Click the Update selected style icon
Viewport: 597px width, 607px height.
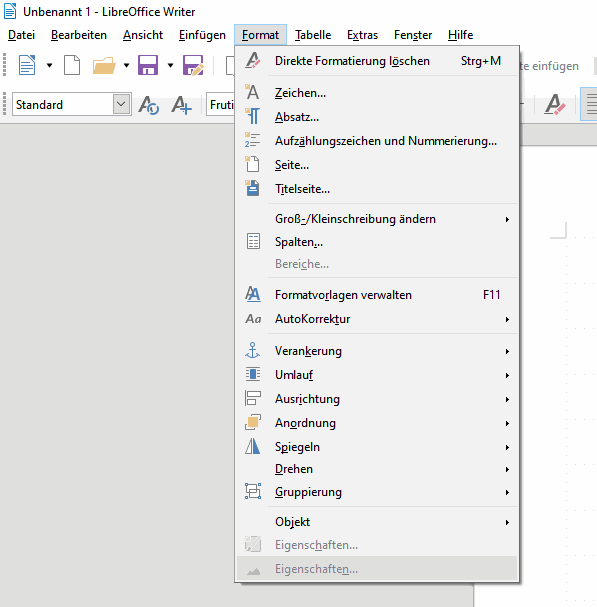click(149, 105)
